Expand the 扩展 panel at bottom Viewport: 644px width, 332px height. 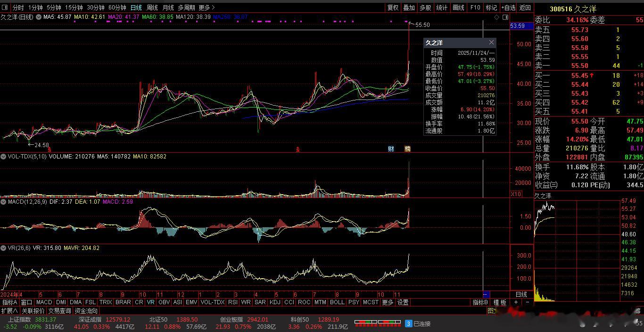point(9,311)
